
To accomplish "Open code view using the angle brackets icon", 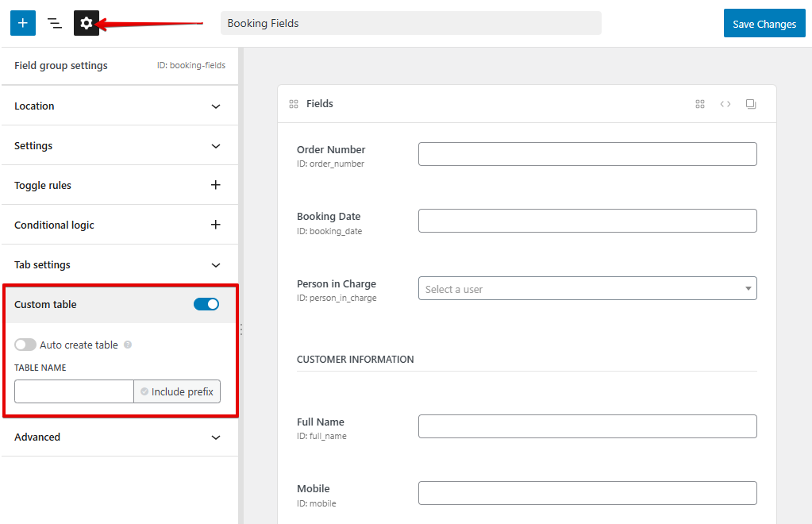I will click(x=725, y=103).
